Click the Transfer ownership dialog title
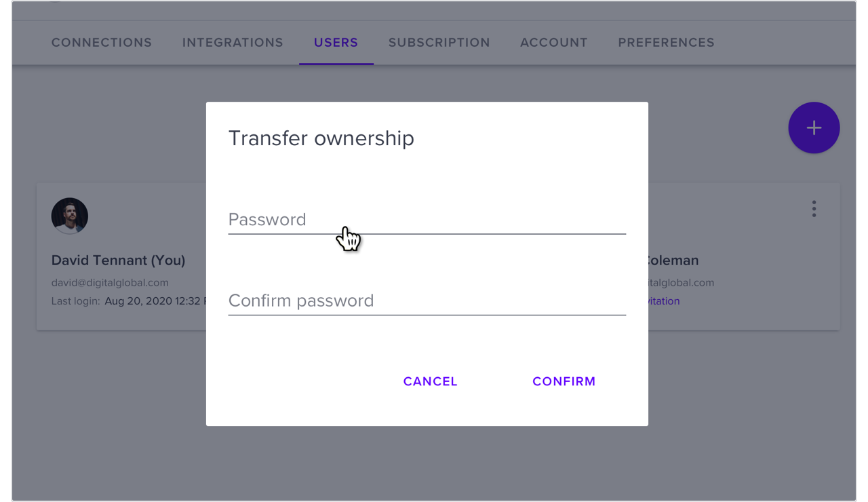 point(321,138)
